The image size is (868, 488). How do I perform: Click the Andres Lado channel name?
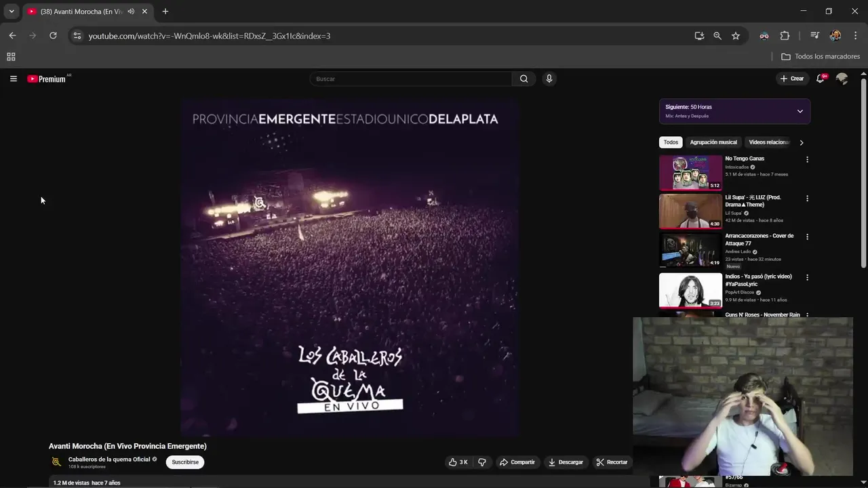click(x=738, y=251)
